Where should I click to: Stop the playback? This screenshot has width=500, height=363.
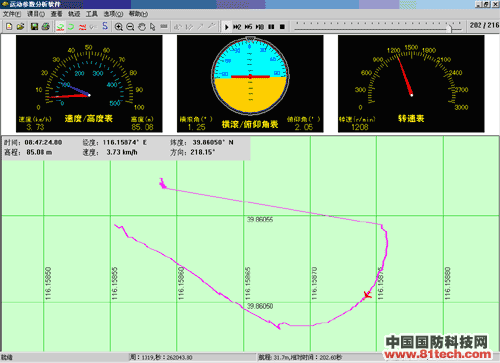point(282,27)
